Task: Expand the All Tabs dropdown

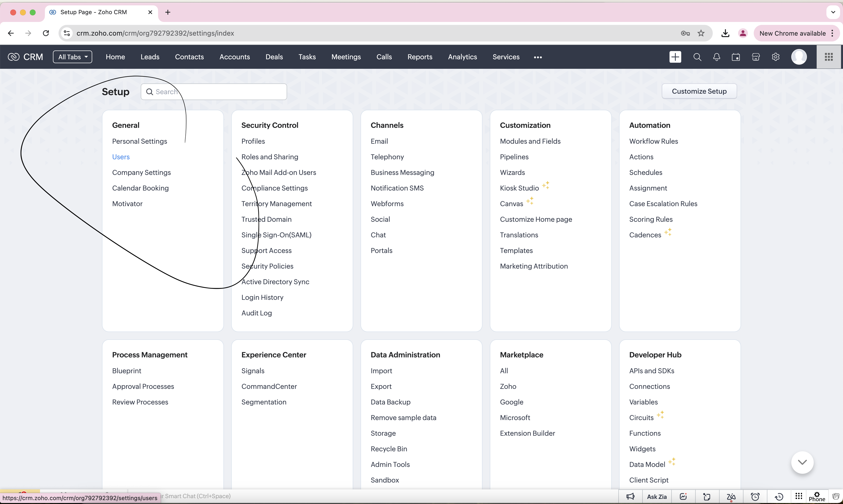Action: (73, 57)
